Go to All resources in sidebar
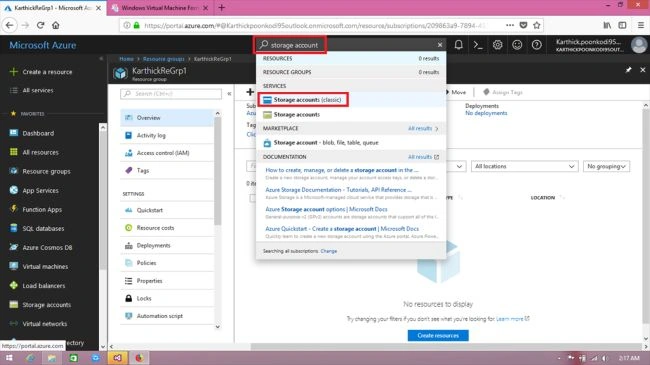The height and width of the screenshot is (365, 650). (40, 152)
